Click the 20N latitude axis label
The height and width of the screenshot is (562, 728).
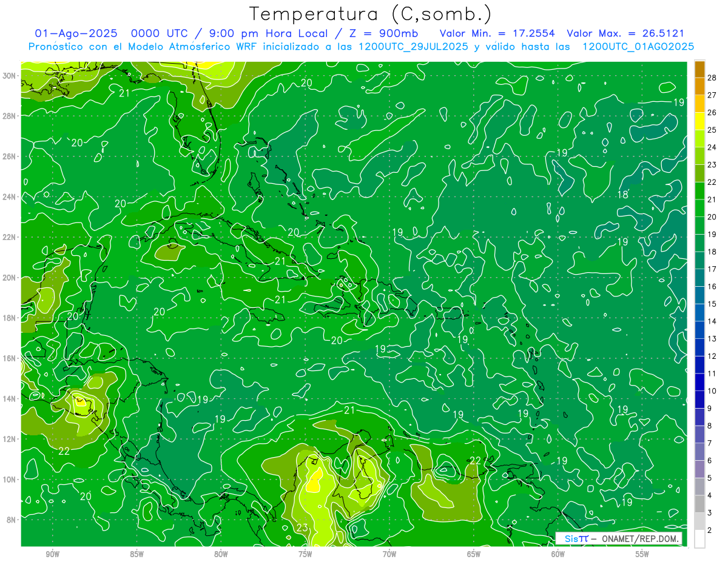click(x=10, y=278)
